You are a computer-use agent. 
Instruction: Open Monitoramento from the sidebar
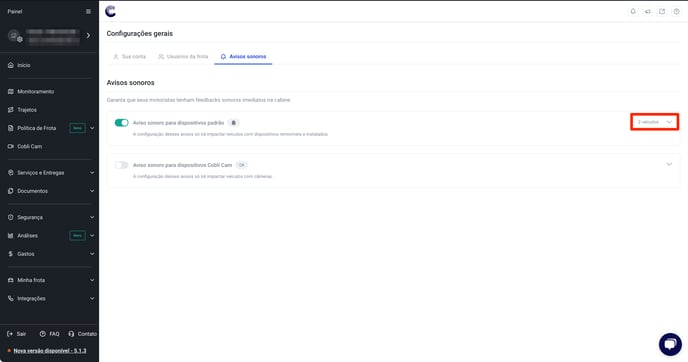point(36,91)
